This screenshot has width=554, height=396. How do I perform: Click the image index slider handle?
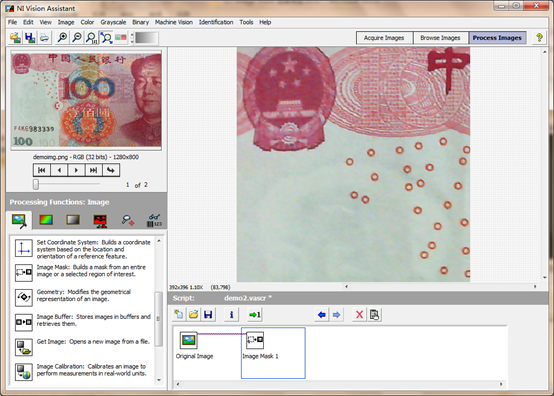pos(36,184)
